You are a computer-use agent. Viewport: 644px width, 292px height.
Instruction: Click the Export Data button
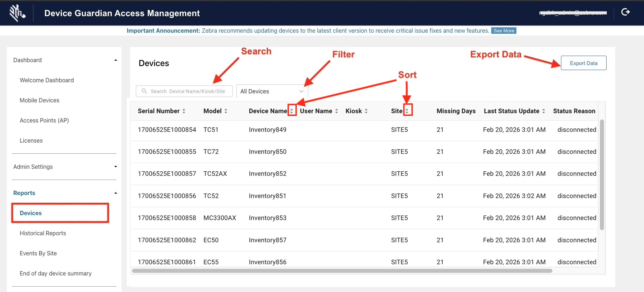(583, 63)
